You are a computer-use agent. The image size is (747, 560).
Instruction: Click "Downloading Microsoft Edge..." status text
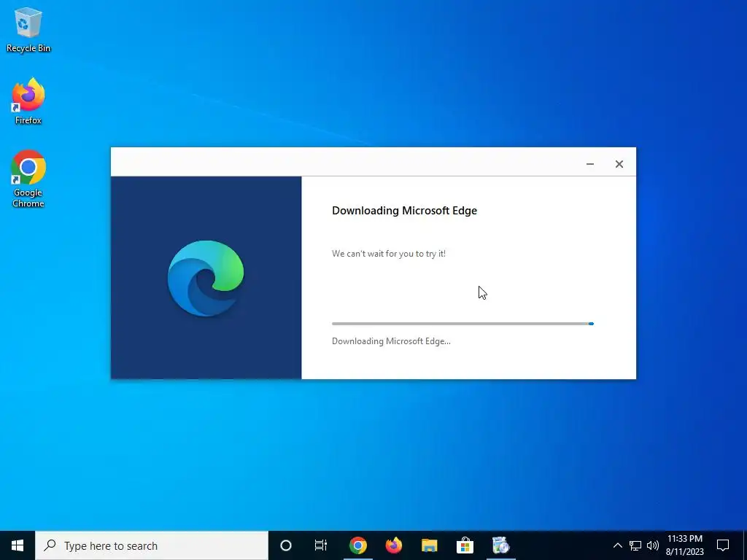(x=391, y=341)
